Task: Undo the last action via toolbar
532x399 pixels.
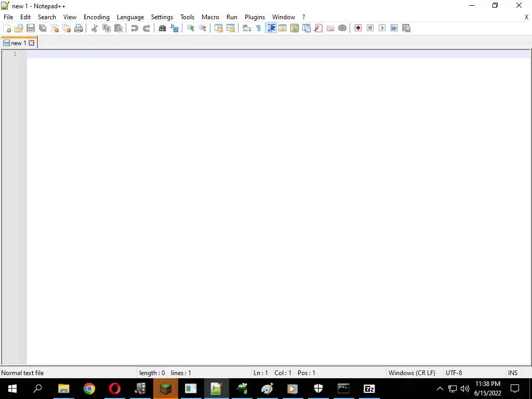Action: pos(135,28)
